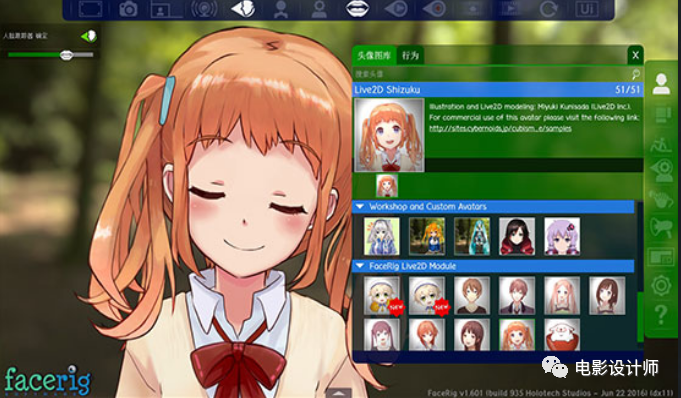Open the avatars person icon in right sidebar
The width and height of the screenshot is (681, 398).
661,84
